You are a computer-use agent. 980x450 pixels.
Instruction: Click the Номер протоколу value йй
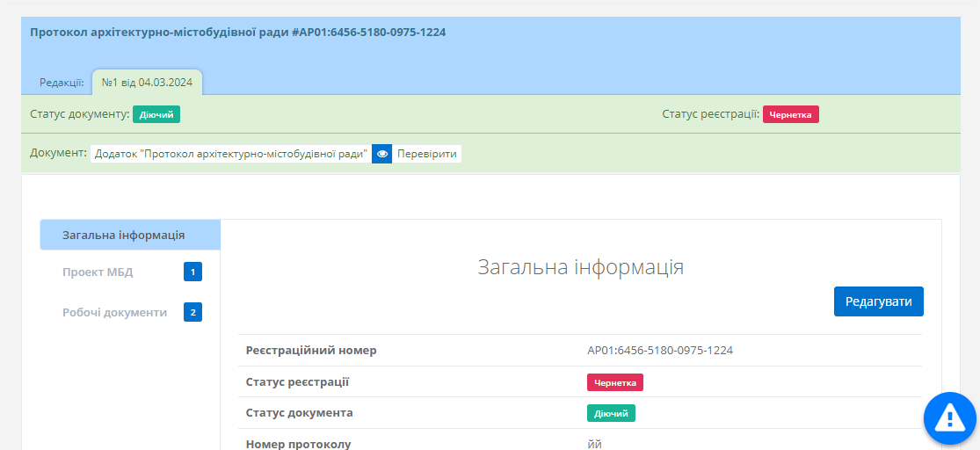[595, 444]
